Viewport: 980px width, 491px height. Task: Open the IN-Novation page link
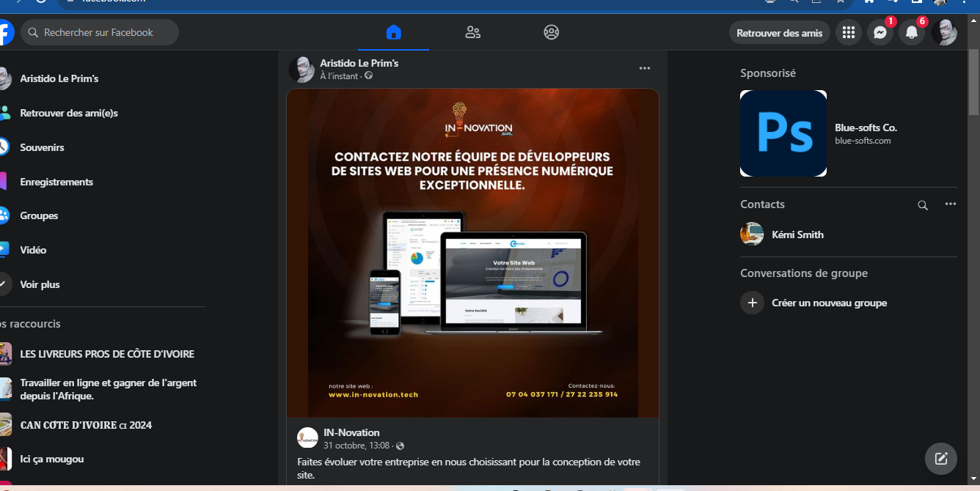pyautogui.click(x=351, y=432)
